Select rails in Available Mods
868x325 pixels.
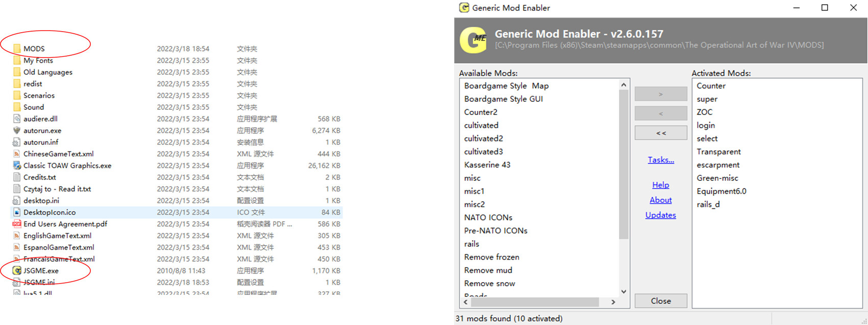(x=472, y=244)
